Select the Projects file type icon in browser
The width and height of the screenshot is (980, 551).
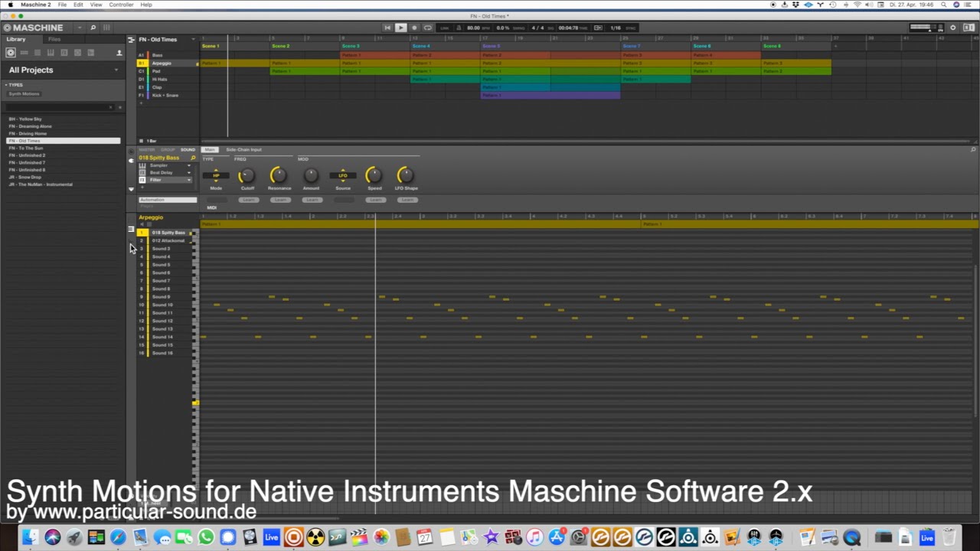point(11,53)
